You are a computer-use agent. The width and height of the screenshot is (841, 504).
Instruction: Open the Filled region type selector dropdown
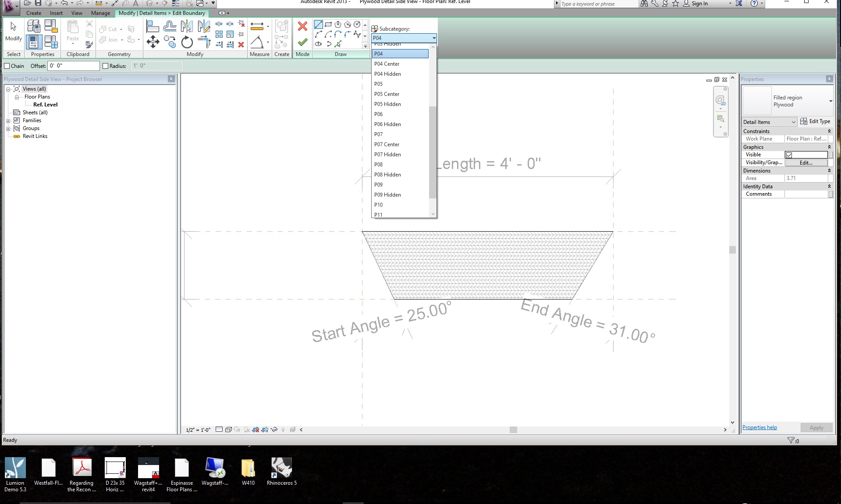[830, 101]
